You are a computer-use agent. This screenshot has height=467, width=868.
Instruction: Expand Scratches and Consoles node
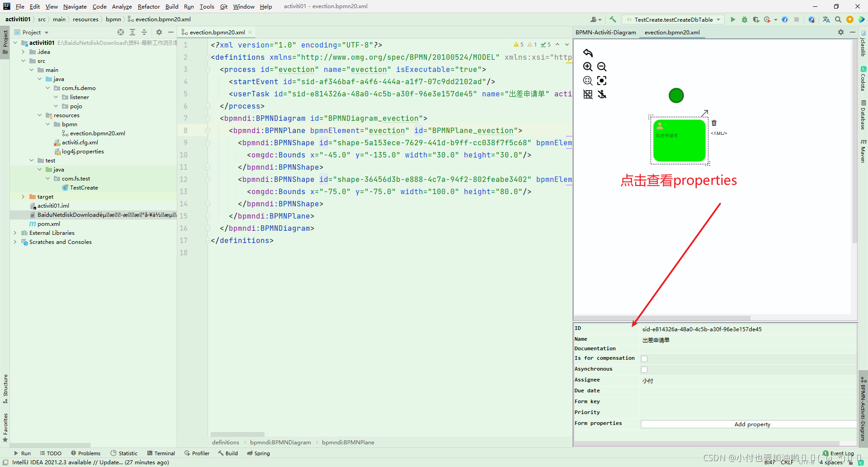15,242
